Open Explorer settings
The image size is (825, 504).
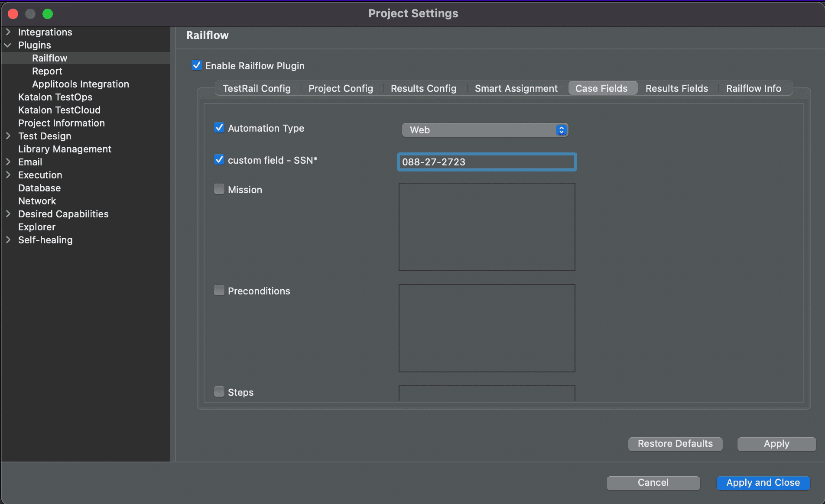coord(37,227)
